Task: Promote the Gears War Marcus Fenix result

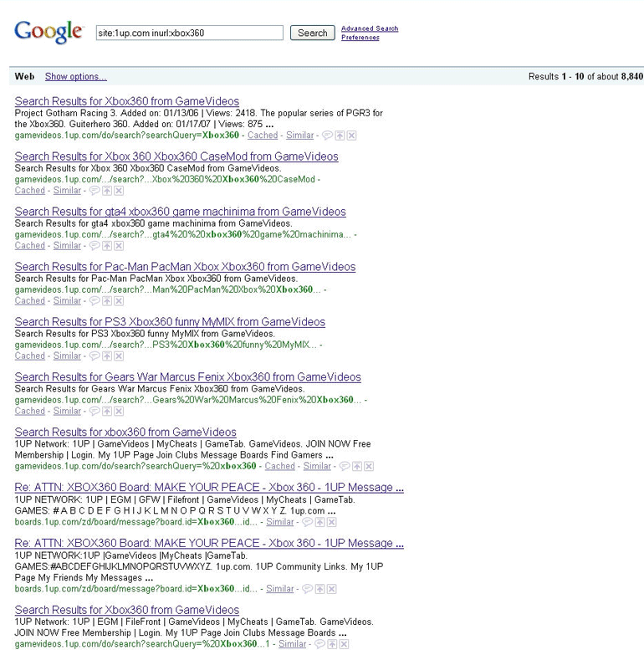Action: tap(107, 411)
